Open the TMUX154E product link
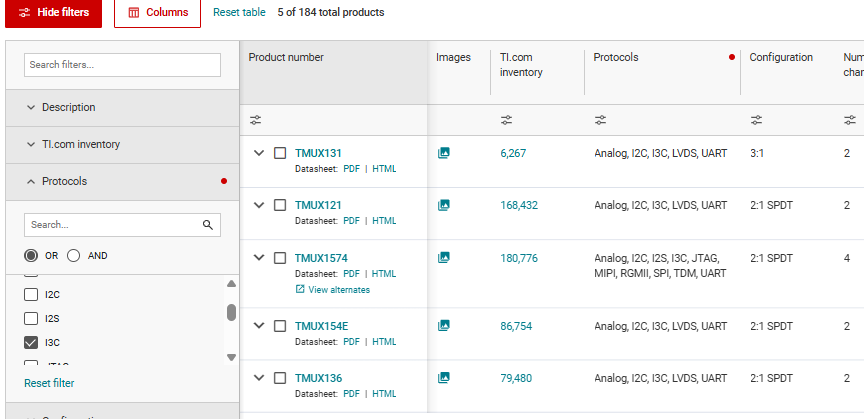 pyautogui.click(x=321, y=326)
